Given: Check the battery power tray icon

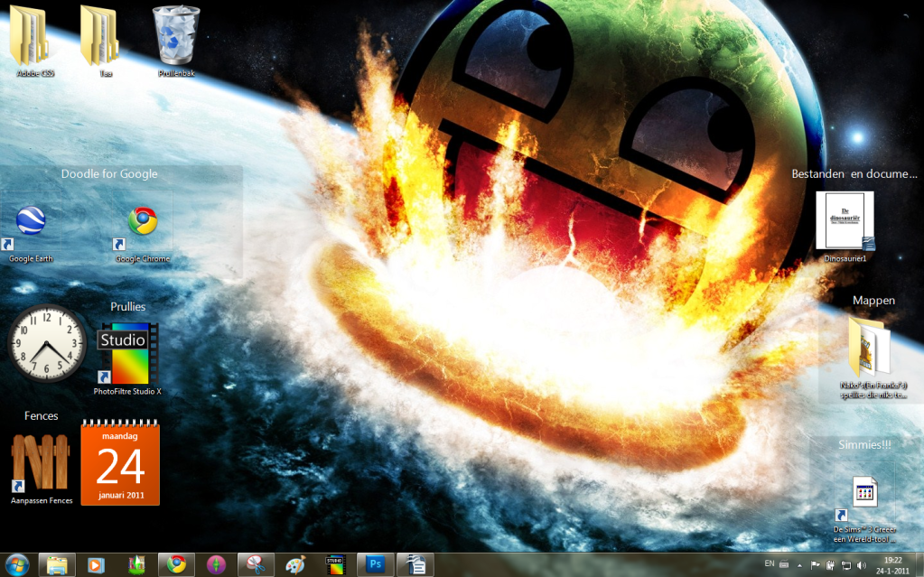Looking at the screenshot, I should [830, 565].
